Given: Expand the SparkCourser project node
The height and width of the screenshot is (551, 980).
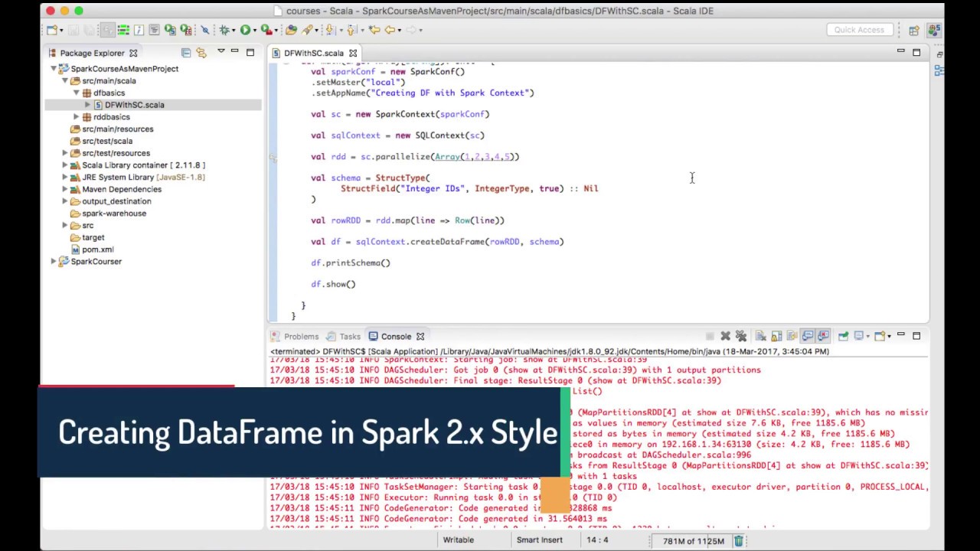Looking at the screenshot, I should 54,262.
